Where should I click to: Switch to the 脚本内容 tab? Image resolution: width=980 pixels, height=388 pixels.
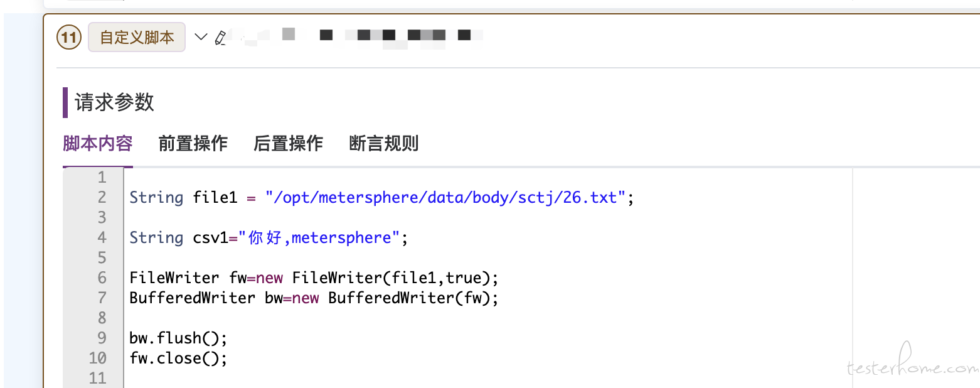tap(98, 144)
